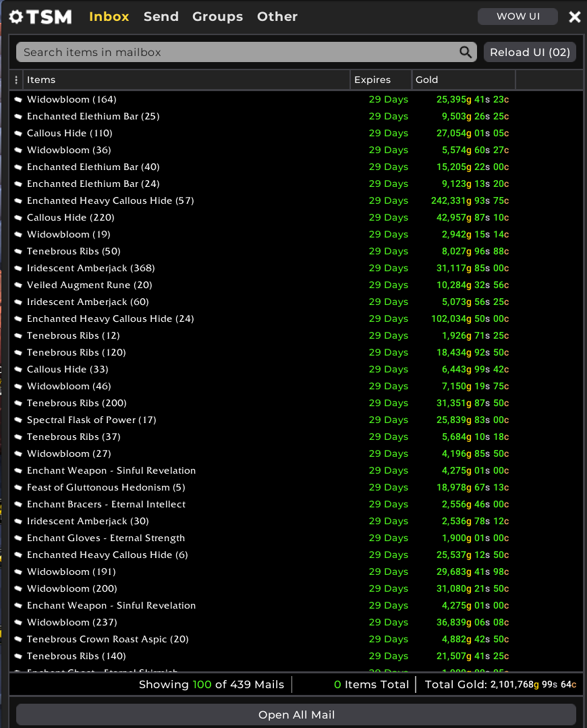Screen dimensions: 587x728
Task: Click mail icon beside Tenebrous Ribs (200)
Action: pyautogui.click(x=18, y=403)
